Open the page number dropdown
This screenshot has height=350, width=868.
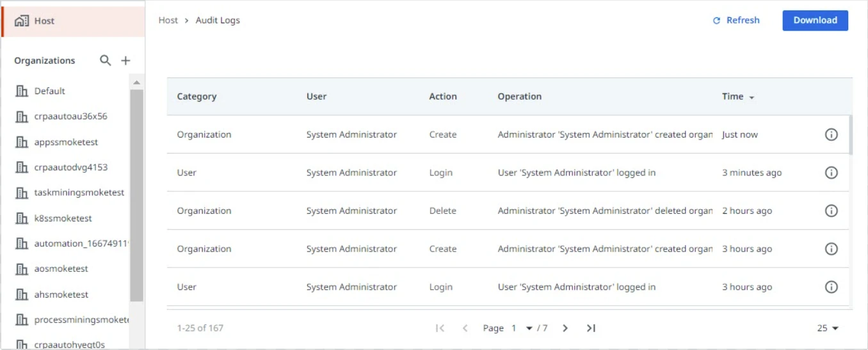522,328
